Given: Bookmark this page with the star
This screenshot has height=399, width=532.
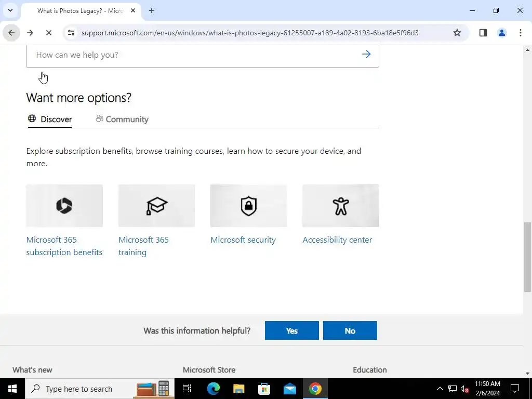Looking at the screenshot, I should click(457, 33).
